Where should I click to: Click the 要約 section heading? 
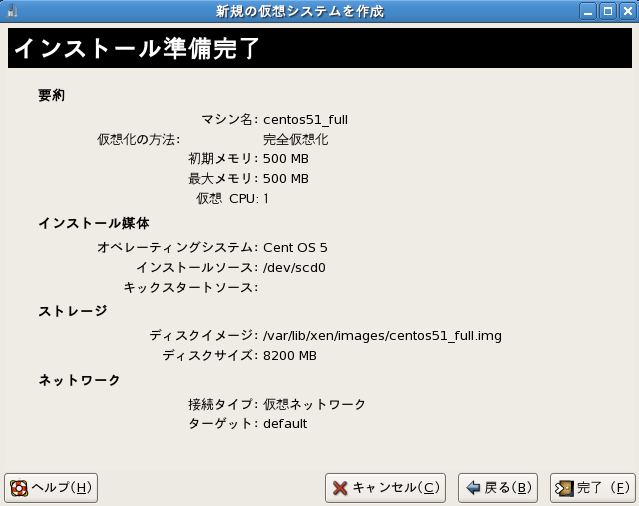point(51,95)
